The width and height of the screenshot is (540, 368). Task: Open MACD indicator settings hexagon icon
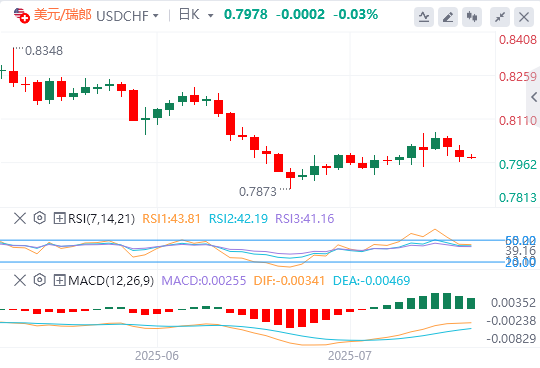tap(40, 280)
